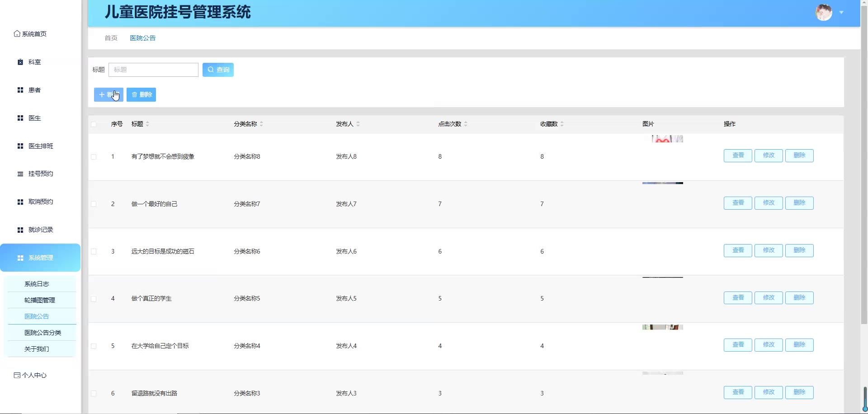Check the row 做一个最好的自己

[94, 204]
